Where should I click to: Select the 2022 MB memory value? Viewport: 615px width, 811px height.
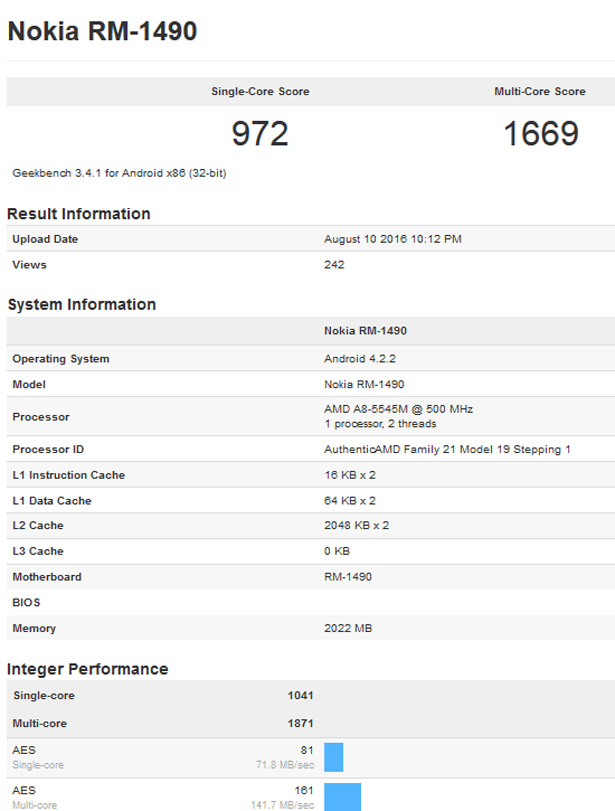tap(348, 628)
